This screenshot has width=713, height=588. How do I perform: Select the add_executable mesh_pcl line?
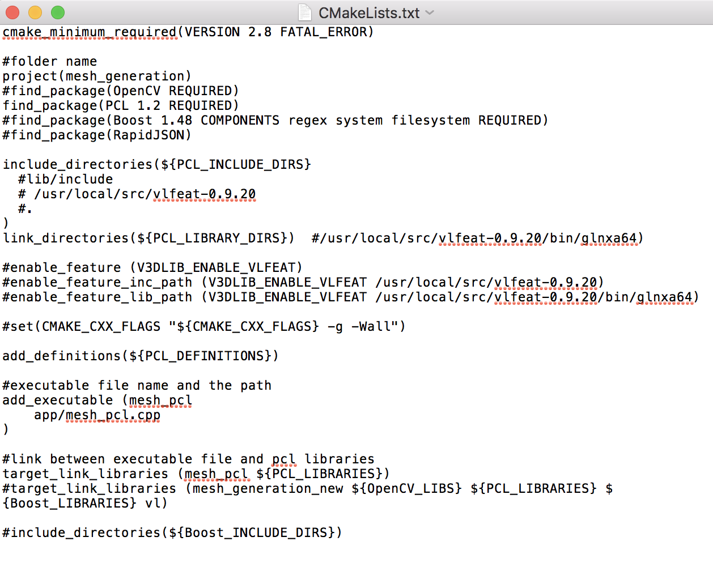pyautogui.click(x=96, y=400)
